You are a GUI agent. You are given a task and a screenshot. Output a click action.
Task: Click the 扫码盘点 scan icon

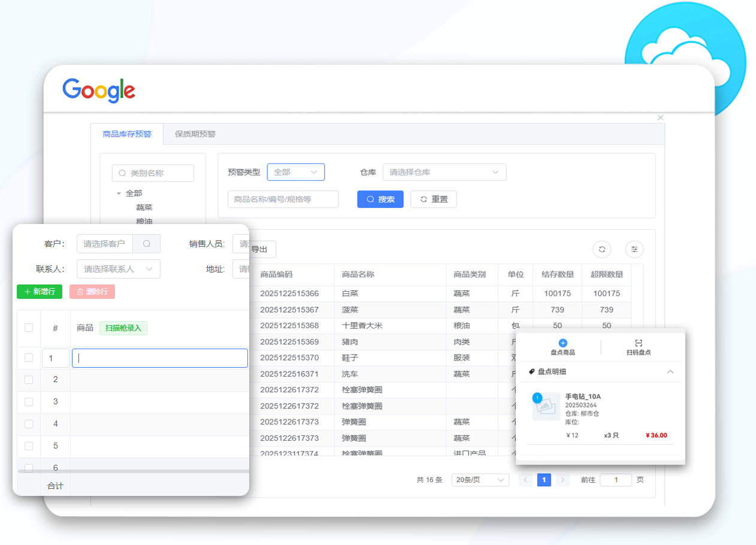click(639, 343)
